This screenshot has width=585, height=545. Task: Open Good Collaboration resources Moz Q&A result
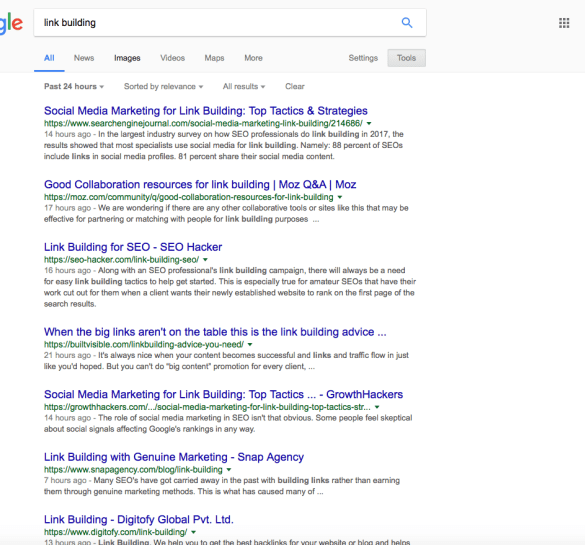200,185
